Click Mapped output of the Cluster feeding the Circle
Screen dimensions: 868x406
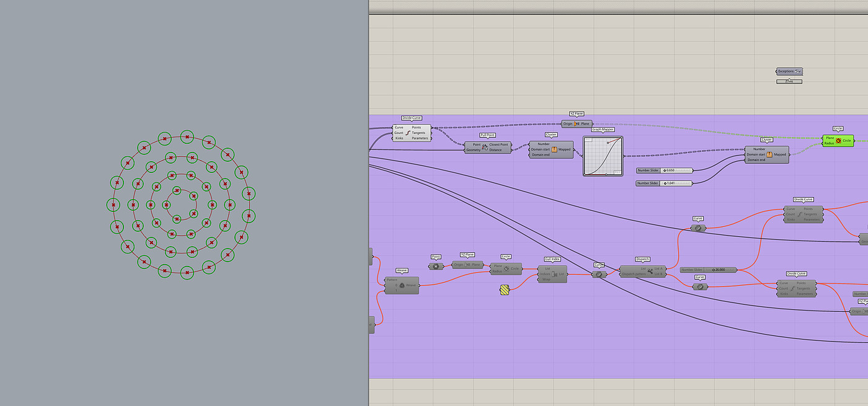pyautogui.click(x=780, y=154)
